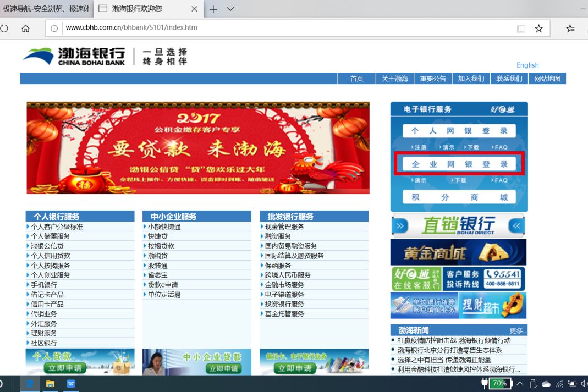Click 更多 in 渤海新闻 section
This screenshot has height=392, width=588.
tap(518, 331)
